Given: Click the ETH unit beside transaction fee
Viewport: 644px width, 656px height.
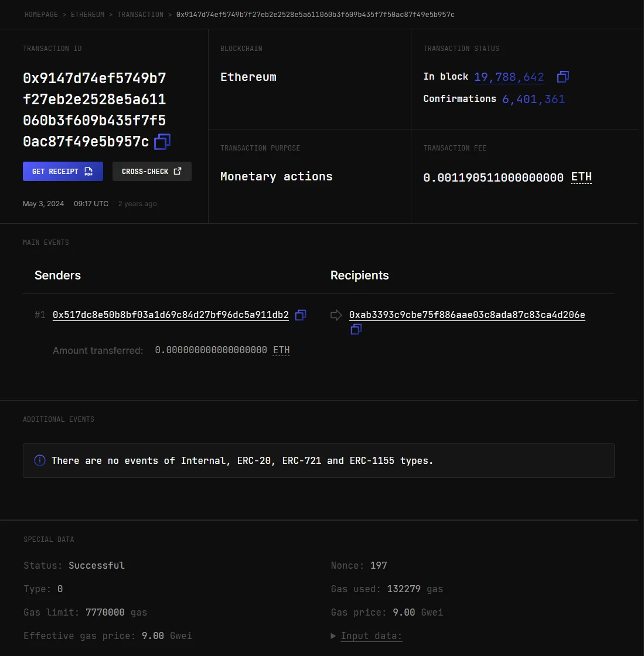Looking at the screenshot, I should pyautogui.click(x=581, y=177).
